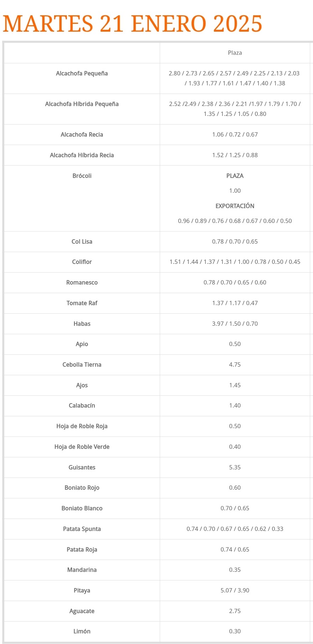Click the Pitaya price cell
Screen dimensions: 313x644
[235, 591]
